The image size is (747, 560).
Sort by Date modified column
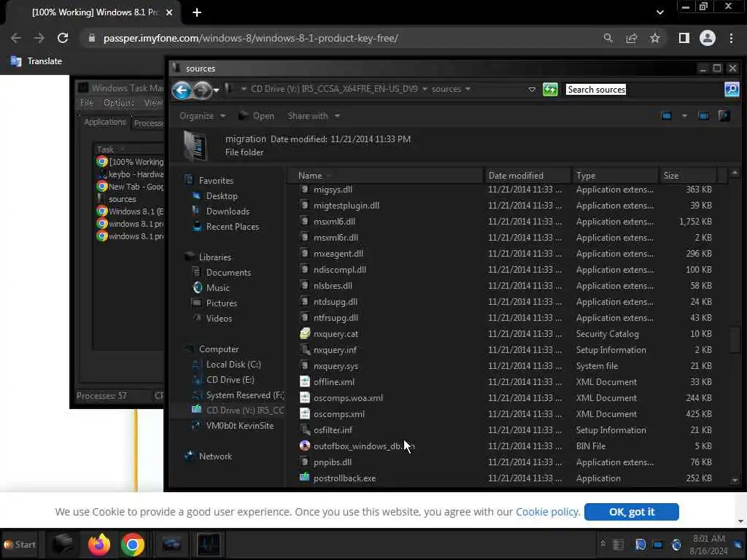pos(527,176)
